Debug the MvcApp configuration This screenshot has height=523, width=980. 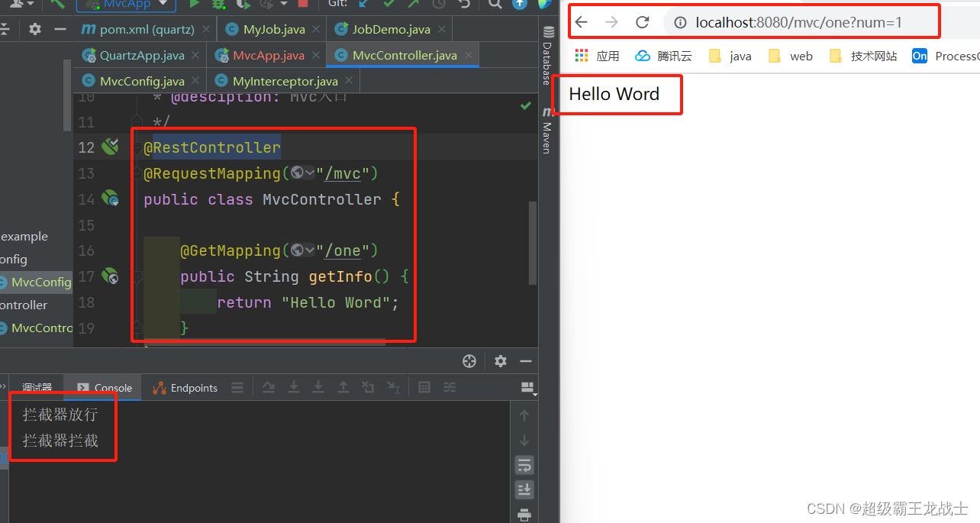(x=218, y=4)
